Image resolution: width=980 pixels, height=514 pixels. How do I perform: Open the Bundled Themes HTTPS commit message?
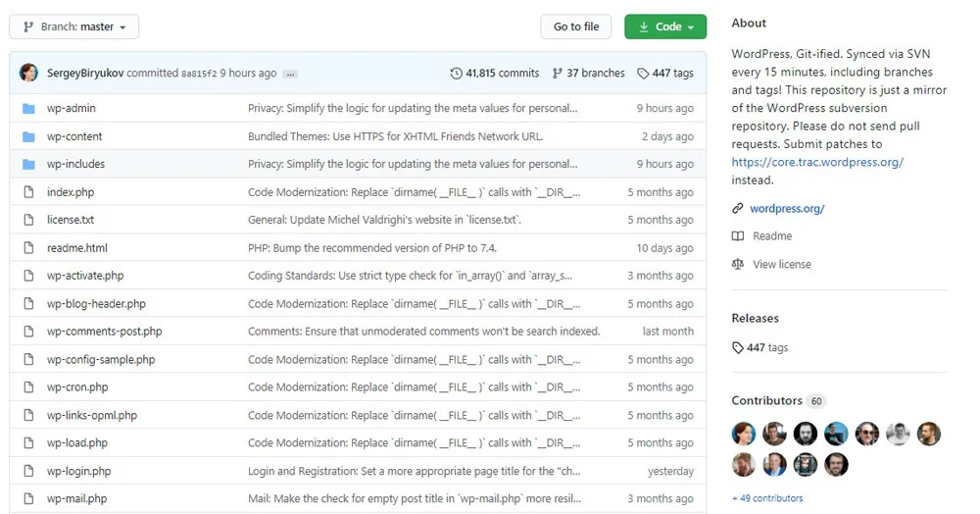[x=395, y=136]
